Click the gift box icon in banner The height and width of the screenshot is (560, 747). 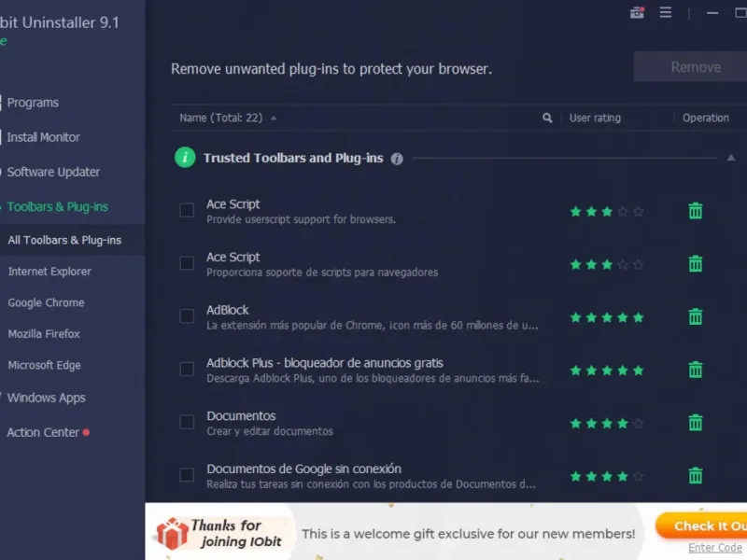pyautogui.click(x=173, y=533)
